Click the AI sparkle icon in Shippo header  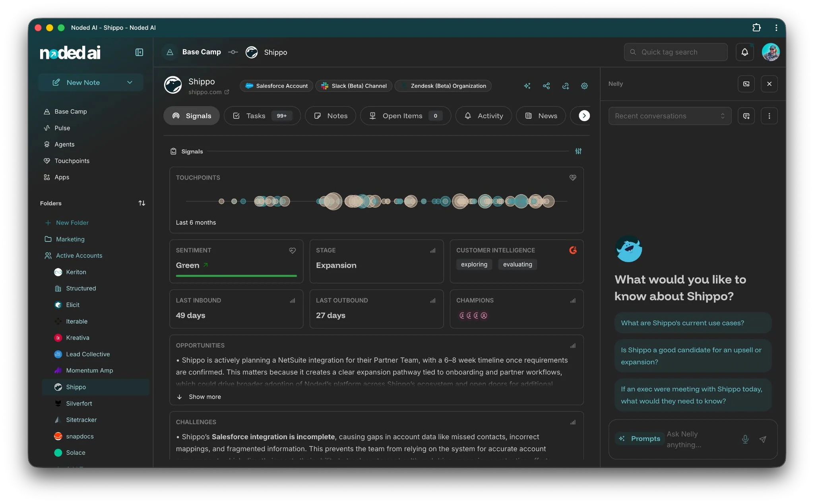pyautogui.click(x=527, y=86)
